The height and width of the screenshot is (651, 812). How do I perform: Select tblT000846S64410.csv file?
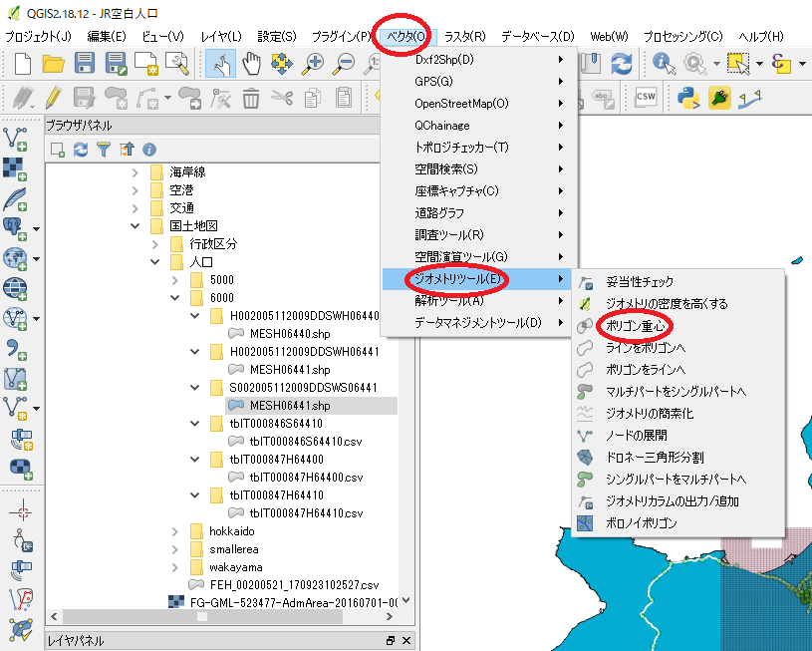[x=306, y=442]
